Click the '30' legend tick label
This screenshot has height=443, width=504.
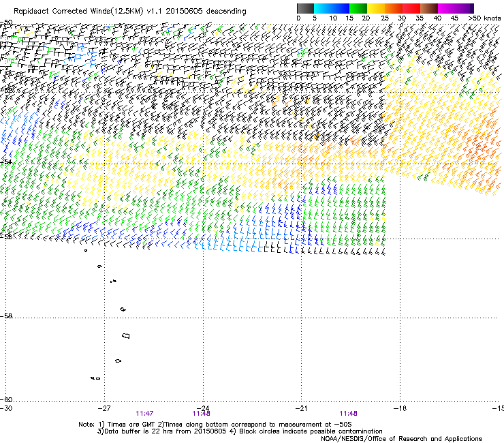[x=402, y=18]
